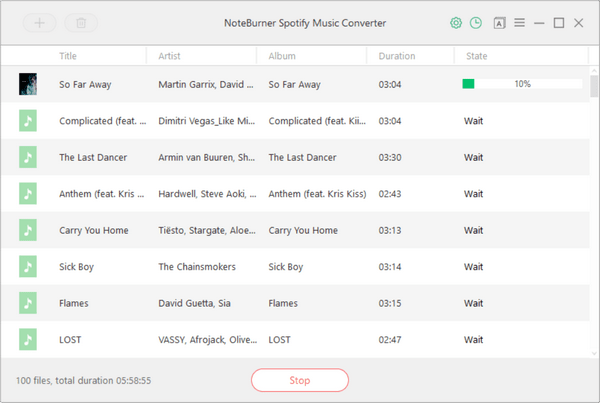
Task: Open conversion History clock icon
Action: pyautogui.click(x=476, y=23)
